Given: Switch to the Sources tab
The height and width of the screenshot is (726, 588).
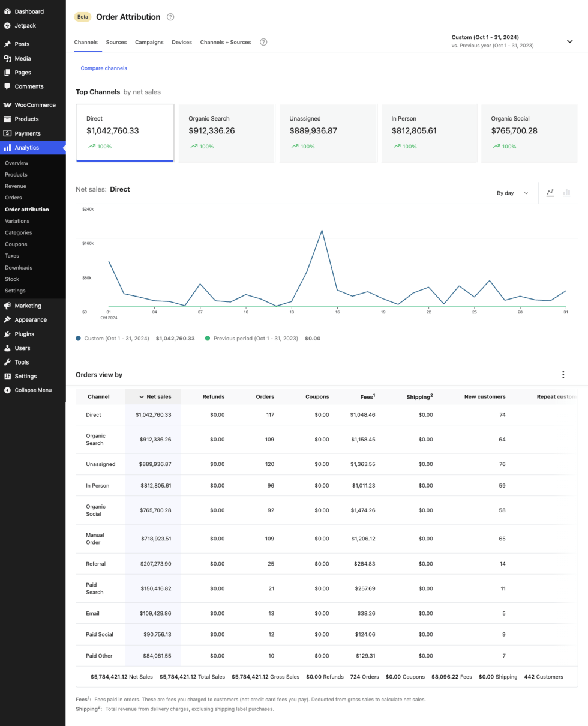Looking at the screenshot, I should point(116,43).
